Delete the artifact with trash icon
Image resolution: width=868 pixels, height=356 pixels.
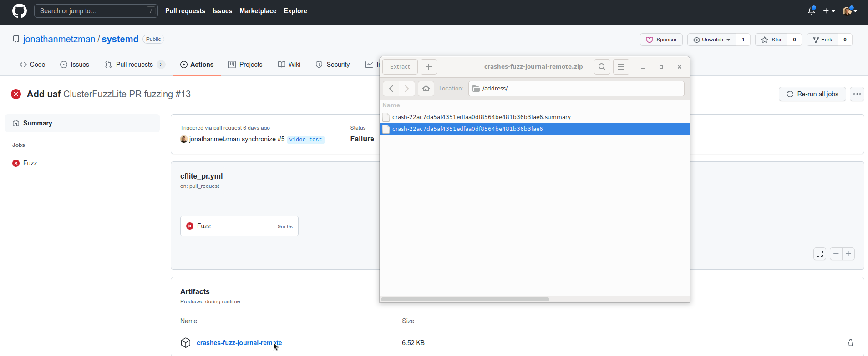click(x=851, y=343)
